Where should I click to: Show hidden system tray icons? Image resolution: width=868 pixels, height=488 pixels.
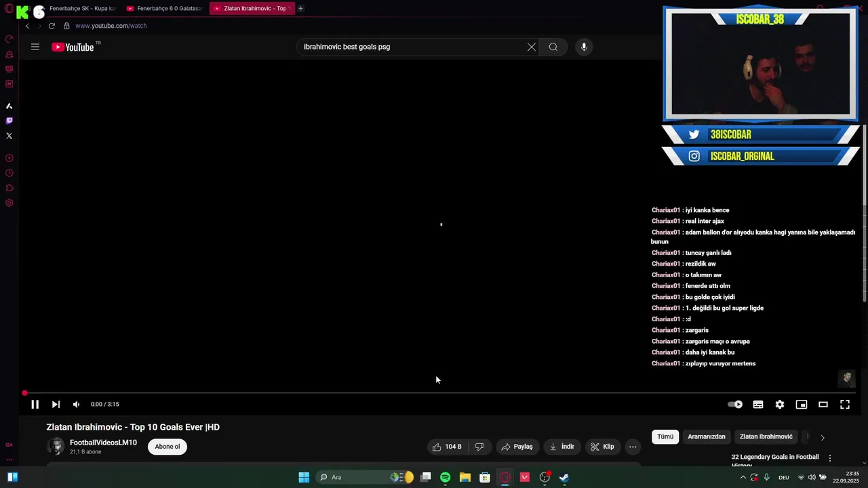tap(743, 477)
